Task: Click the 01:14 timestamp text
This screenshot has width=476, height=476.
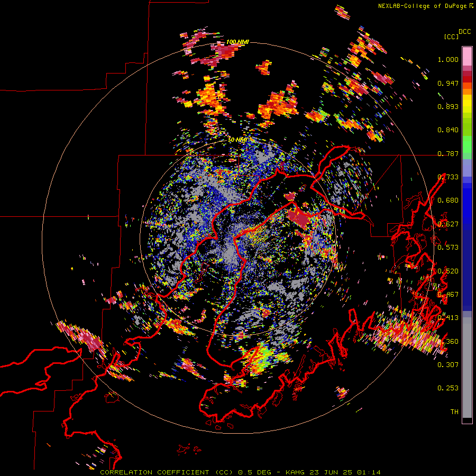Action: click(x=369, y=472)
